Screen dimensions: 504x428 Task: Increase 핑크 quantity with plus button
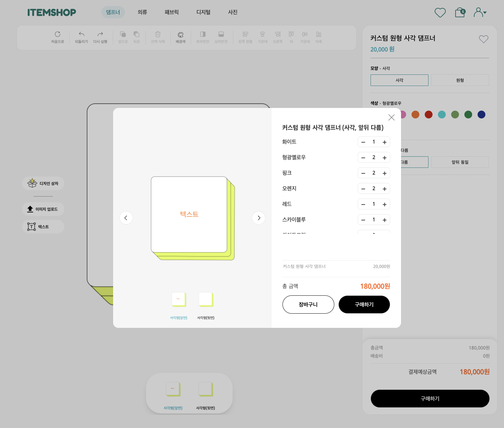pyautogui.click(x=384, y=173)
